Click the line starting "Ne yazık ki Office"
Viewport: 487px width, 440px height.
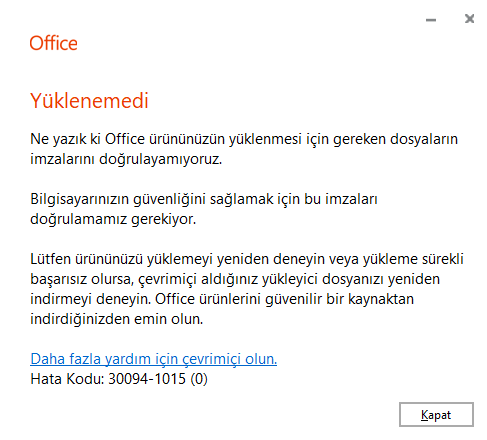point(244,139)
